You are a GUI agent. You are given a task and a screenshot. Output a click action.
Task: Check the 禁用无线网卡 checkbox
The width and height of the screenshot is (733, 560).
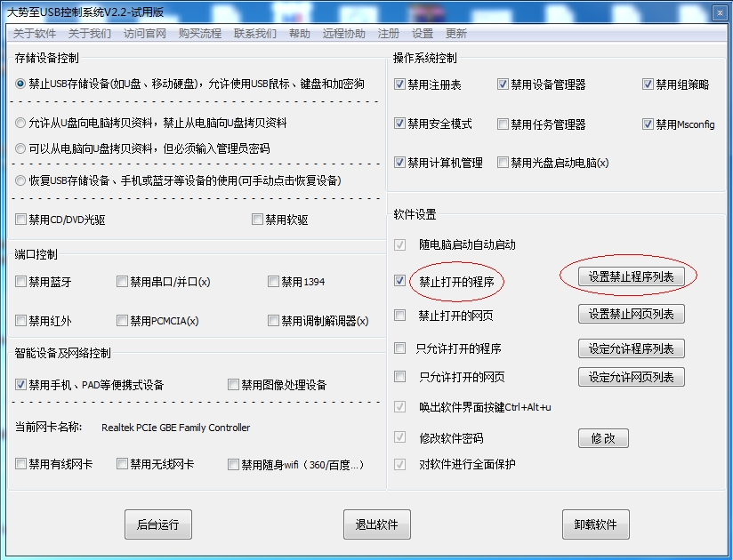122,464
